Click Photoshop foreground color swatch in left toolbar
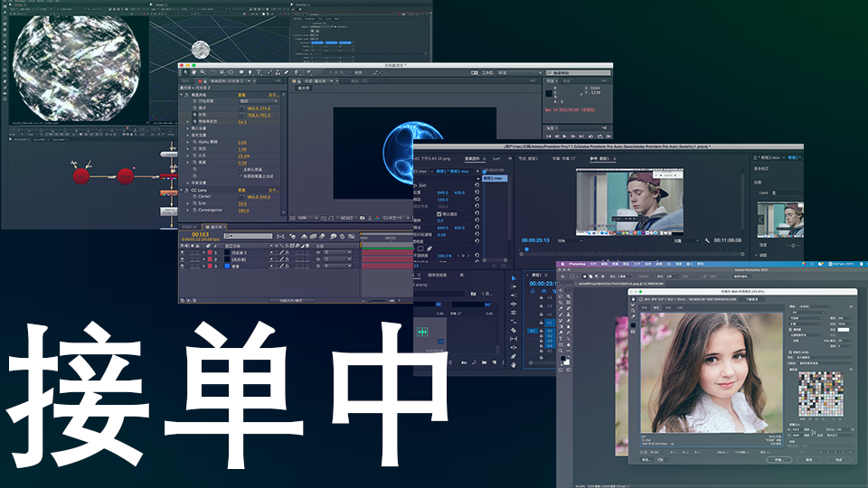The height and width of the screenshot is (488, 868). (563, 358)
